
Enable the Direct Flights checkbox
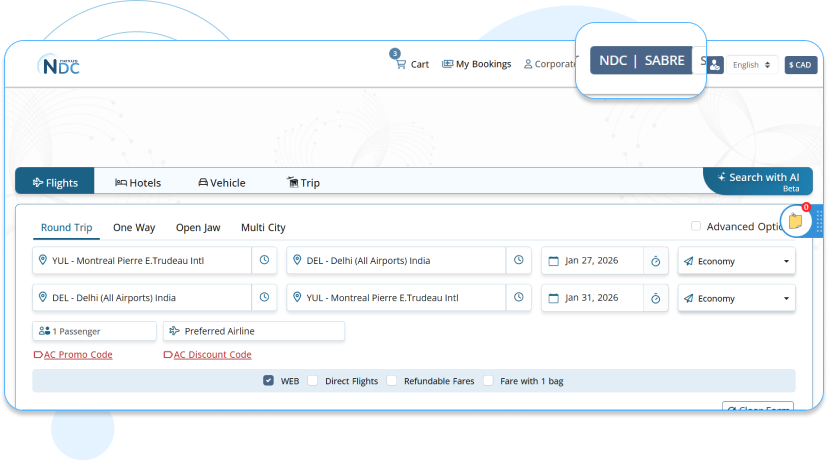313,381
